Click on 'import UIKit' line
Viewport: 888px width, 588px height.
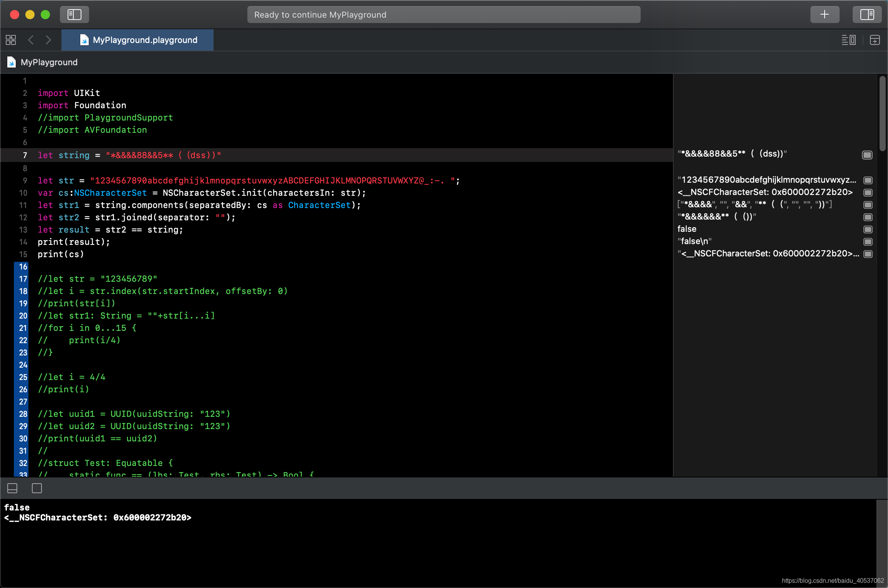coord(69,93)
